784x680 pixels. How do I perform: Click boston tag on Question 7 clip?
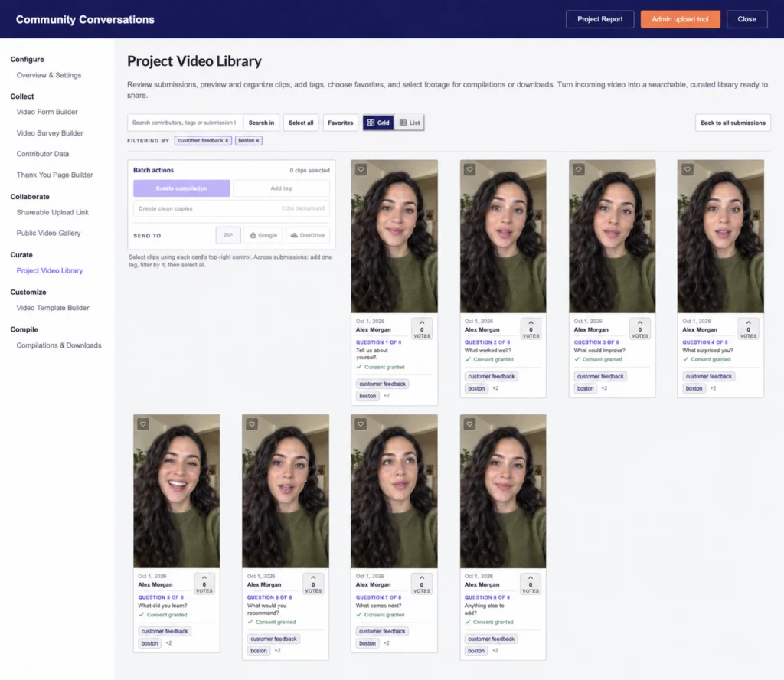367,643
